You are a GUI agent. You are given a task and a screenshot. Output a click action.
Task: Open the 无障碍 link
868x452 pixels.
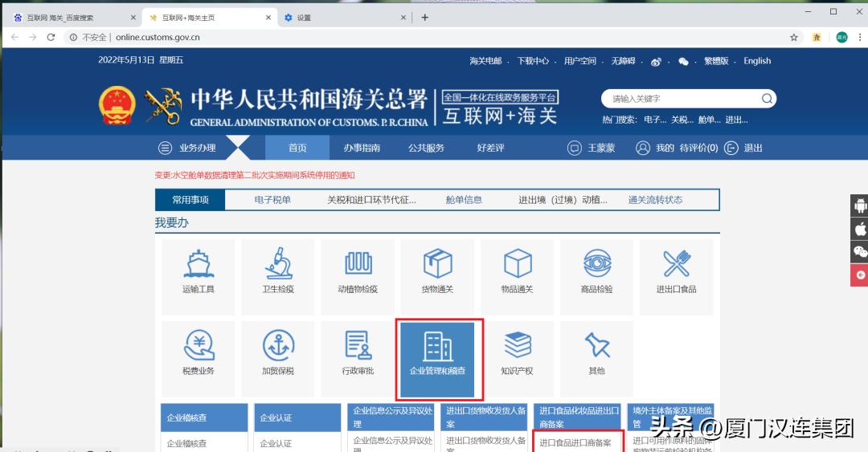(x=624, y=61)
